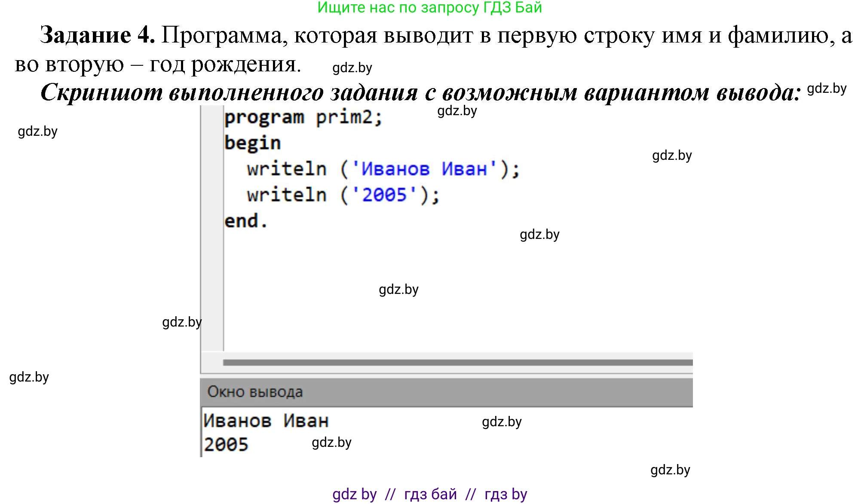Click the "Задание 4." bold heading
The image size is (861, 504).
point(97,35)
